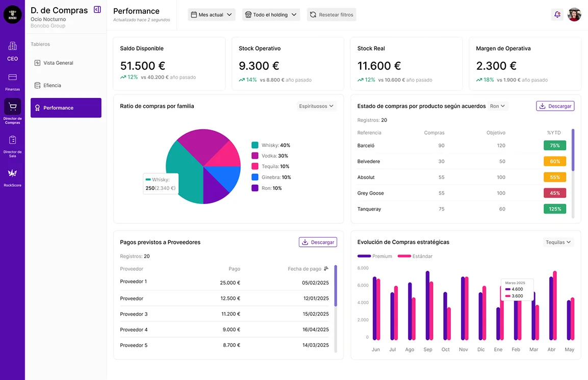
Task: Click the Resetear filtros button
Action: click(x=331, y=15)
